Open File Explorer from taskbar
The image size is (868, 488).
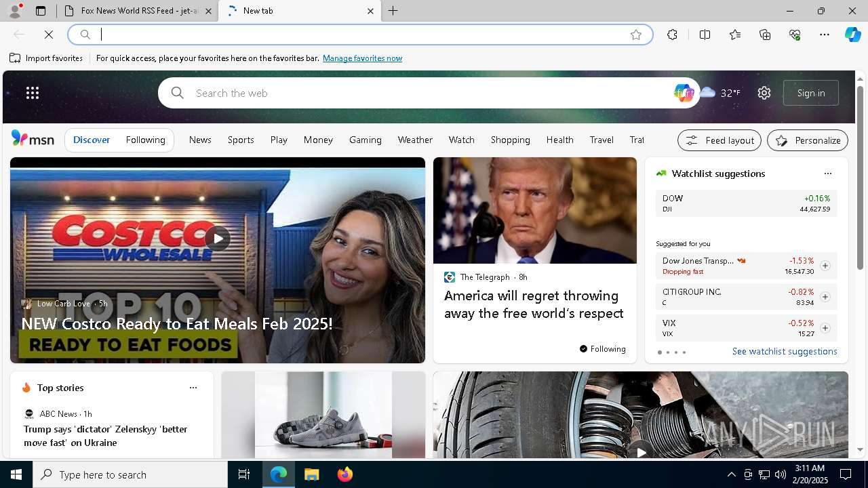click(x=311, y=474)
